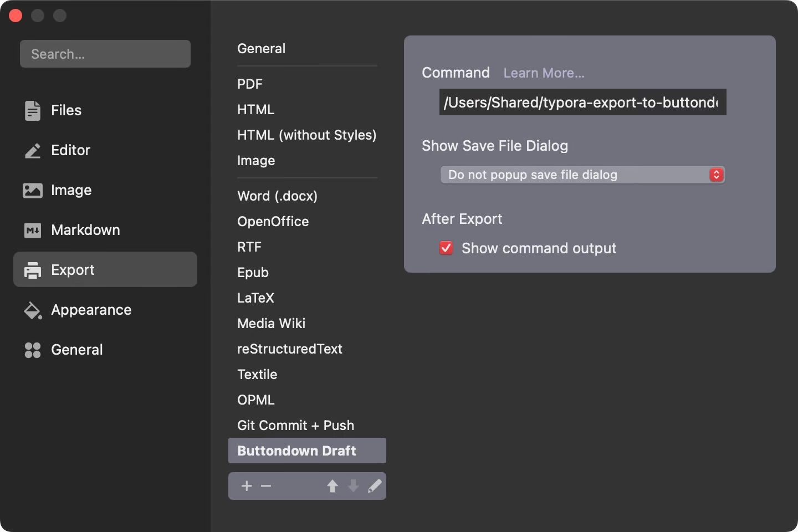This screenshot has width=798, height=532.
Task: Move export format down with the down arrow
Action: click(x=354, y=486)
